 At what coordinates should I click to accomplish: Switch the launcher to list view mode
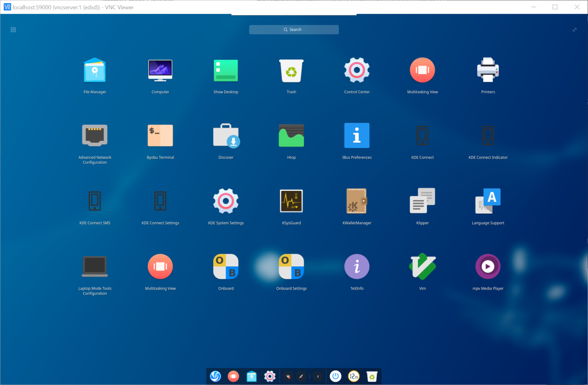[x=13, y=29]
